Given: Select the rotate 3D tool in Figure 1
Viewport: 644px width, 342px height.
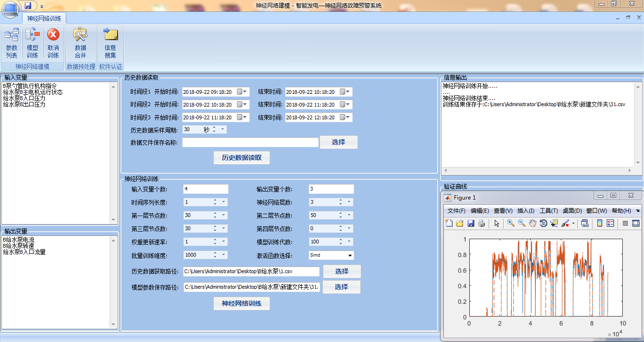Looking at the screenshot, I should coord(543,223).
